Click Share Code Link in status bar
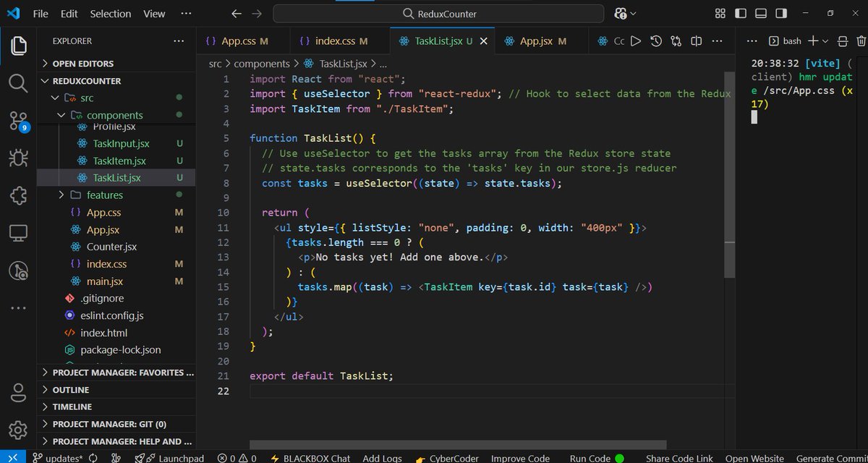 point(678,458)
